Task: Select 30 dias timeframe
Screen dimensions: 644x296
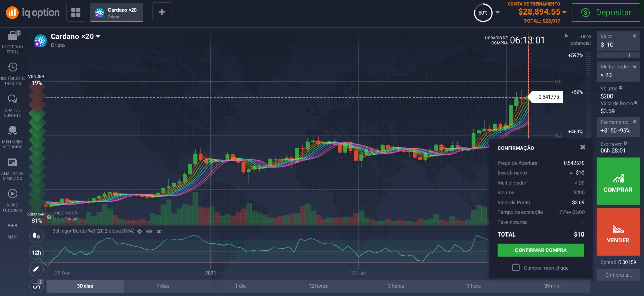Action: point(85,286)
